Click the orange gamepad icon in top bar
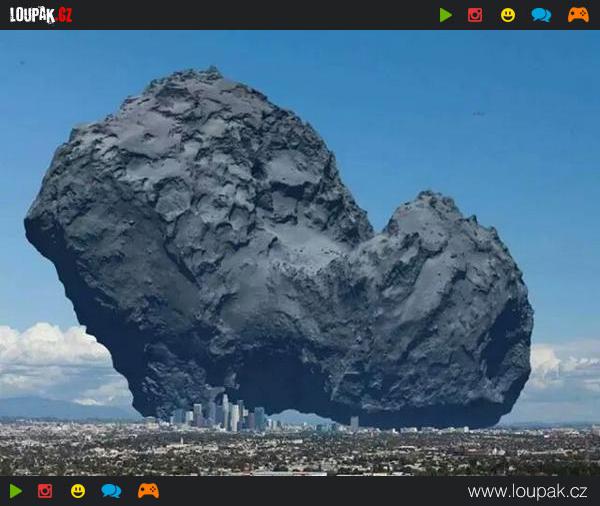The width and height of the screenshot is (600, 506). [578, 15]
